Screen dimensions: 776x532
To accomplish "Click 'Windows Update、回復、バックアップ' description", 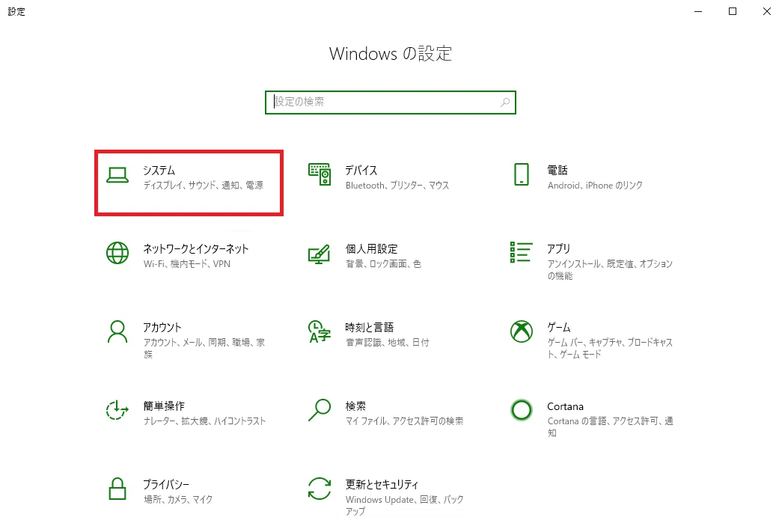I will [x=405, y=505].
